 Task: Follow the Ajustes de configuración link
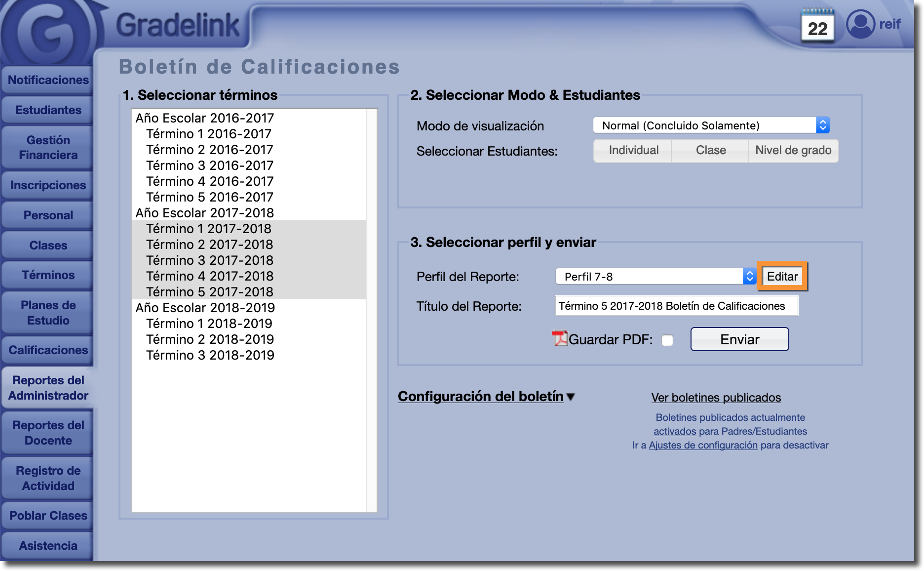tap(703, 445)
